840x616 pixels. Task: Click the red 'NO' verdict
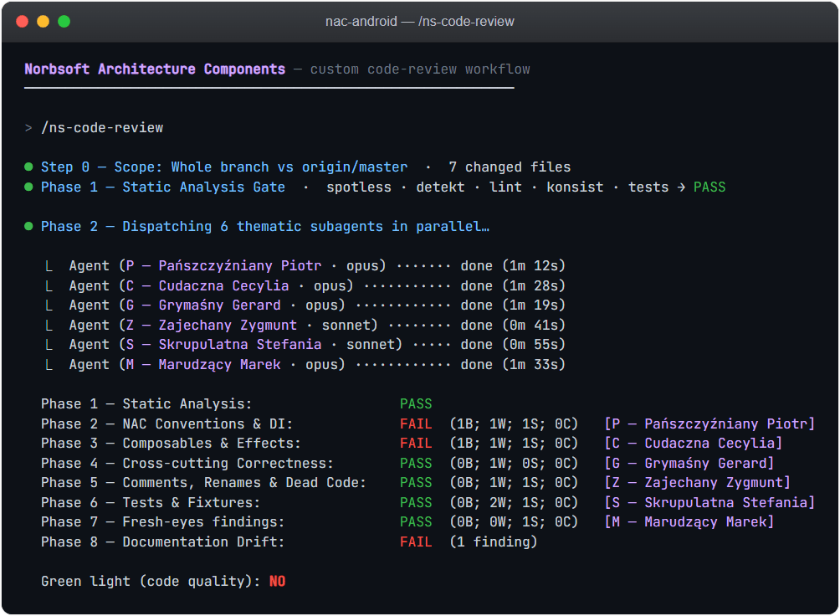coord(278,581)
